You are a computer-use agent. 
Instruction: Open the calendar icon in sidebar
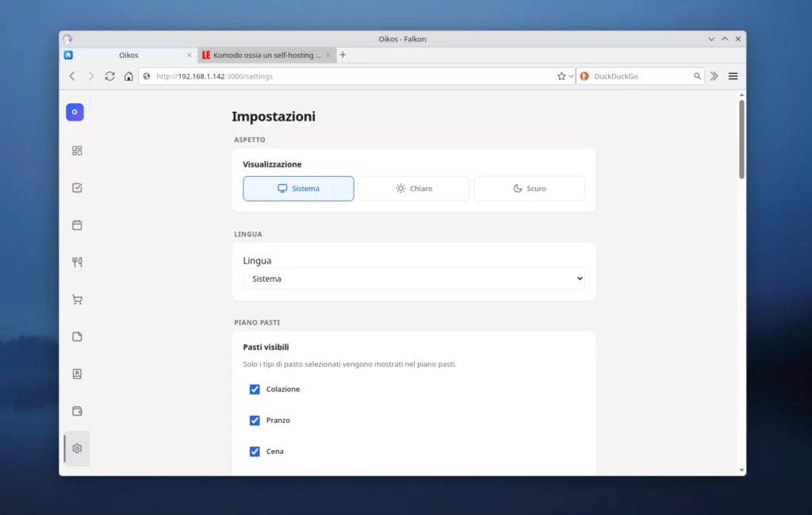click(x=77, y=225)
